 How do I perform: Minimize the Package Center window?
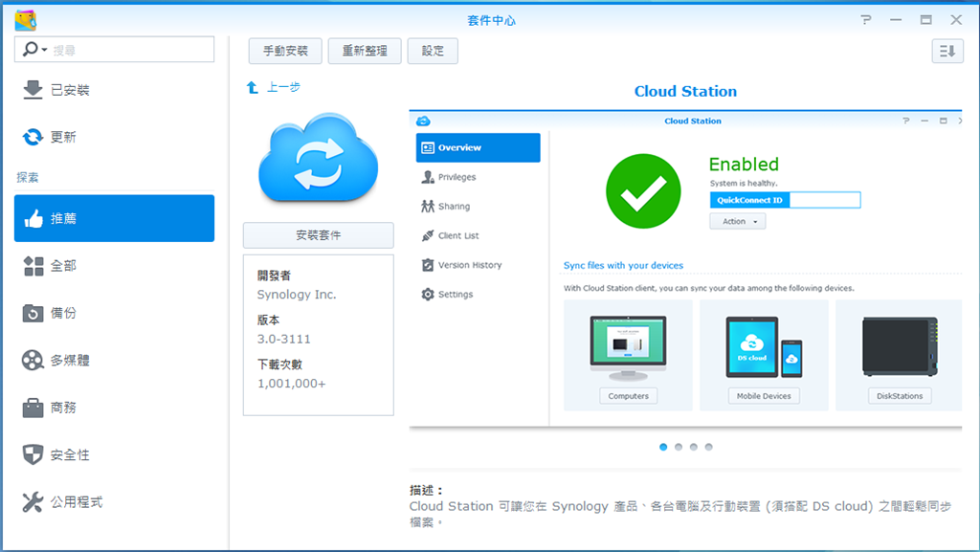pos(896,20)
